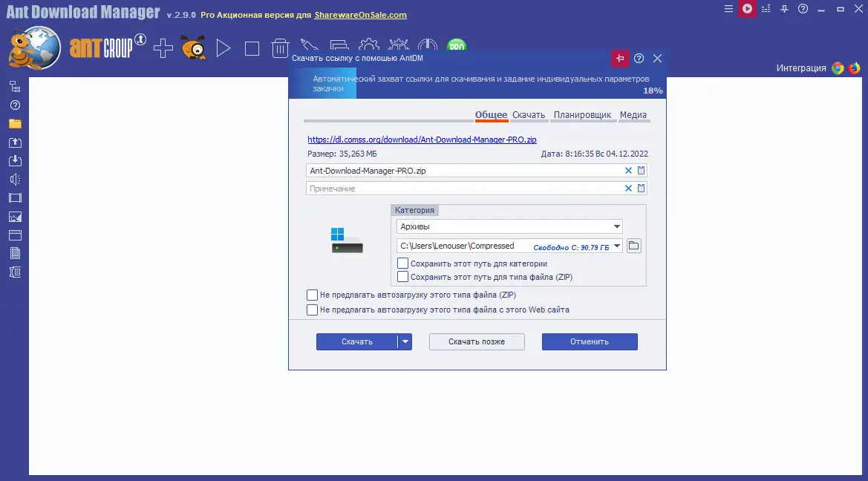Click the Ant-Download-Manager-PRO.zip download link
868x481 pixels.
tap(421, 140)
